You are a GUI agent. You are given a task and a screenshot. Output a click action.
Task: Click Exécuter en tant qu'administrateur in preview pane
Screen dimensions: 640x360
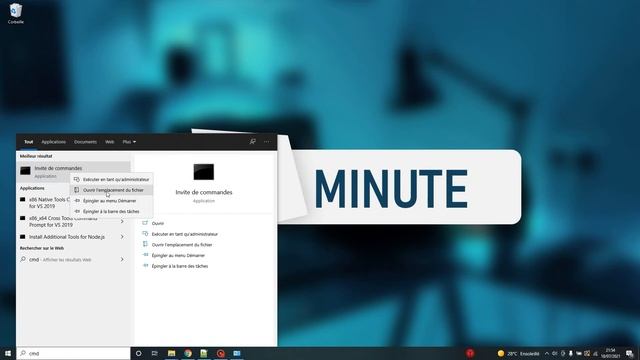[184, 234]
